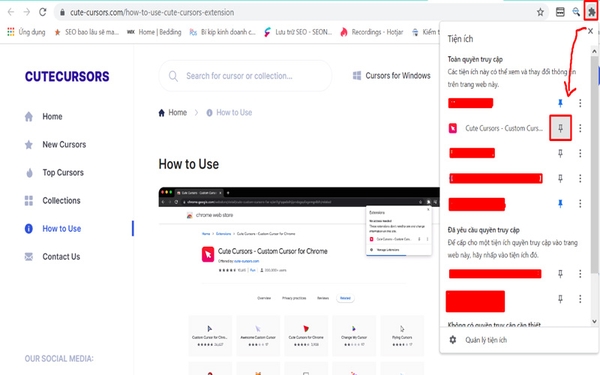Click the star icon next to New Cursors
The height and width of the screenshot is (375, 600).
[29, 145]
